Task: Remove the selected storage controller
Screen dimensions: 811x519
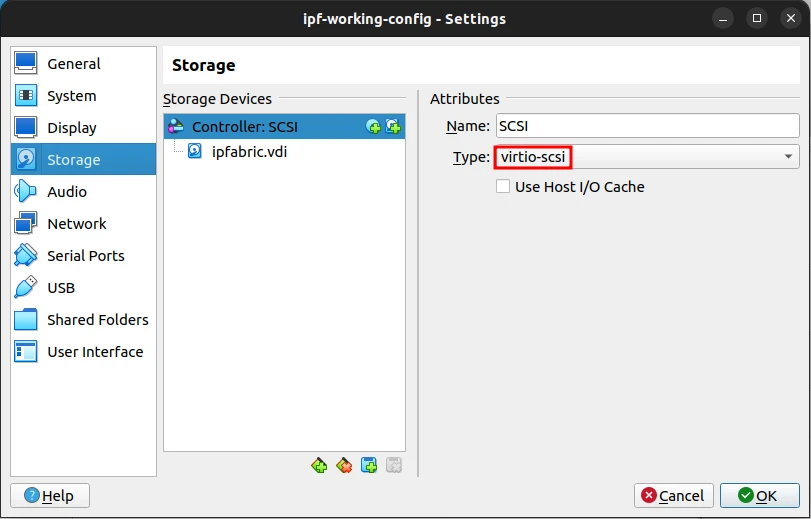Action: coord(344,465)
